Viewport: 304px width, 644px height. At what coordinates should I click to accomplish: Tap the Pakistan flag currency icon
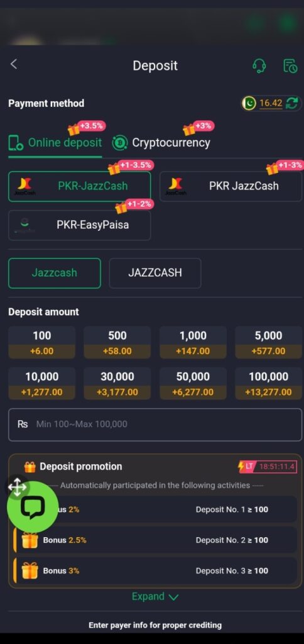click(249, 103)
